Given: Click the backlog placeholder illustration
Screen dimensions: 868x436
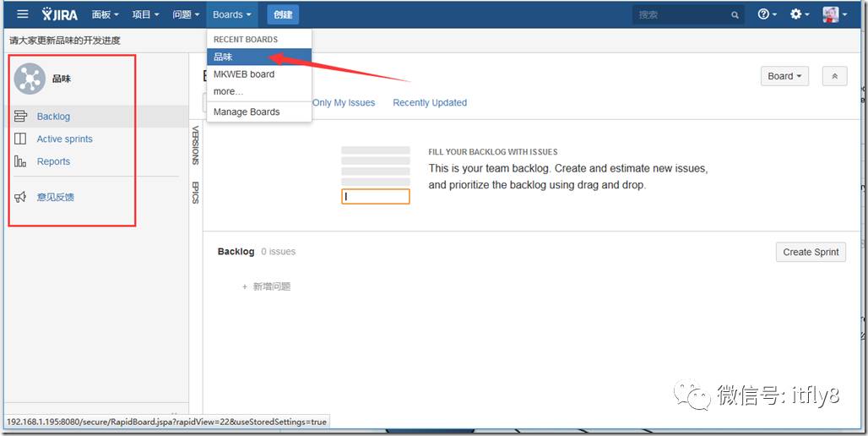Looking at the screenshot, I should coord(376,175).
